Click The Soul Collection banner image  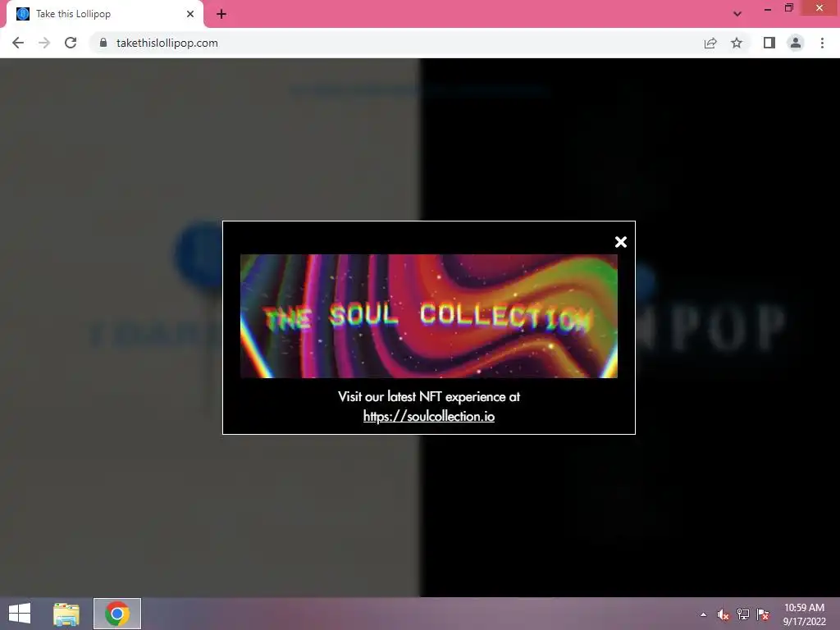(x=428, y=316)
